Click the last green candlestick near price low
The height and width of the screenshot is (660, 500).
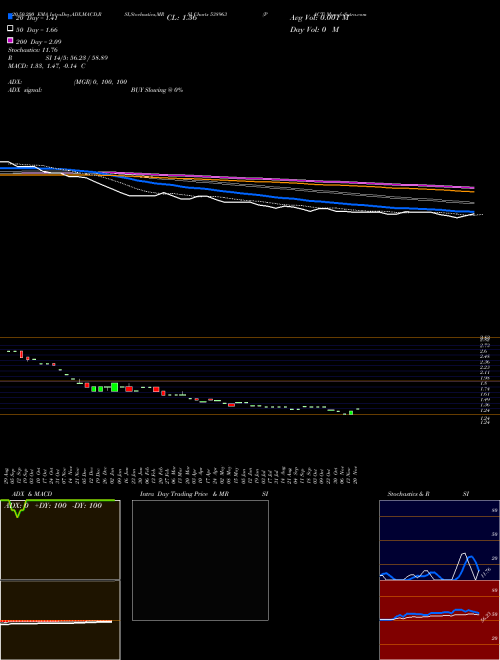coord(351,413)
